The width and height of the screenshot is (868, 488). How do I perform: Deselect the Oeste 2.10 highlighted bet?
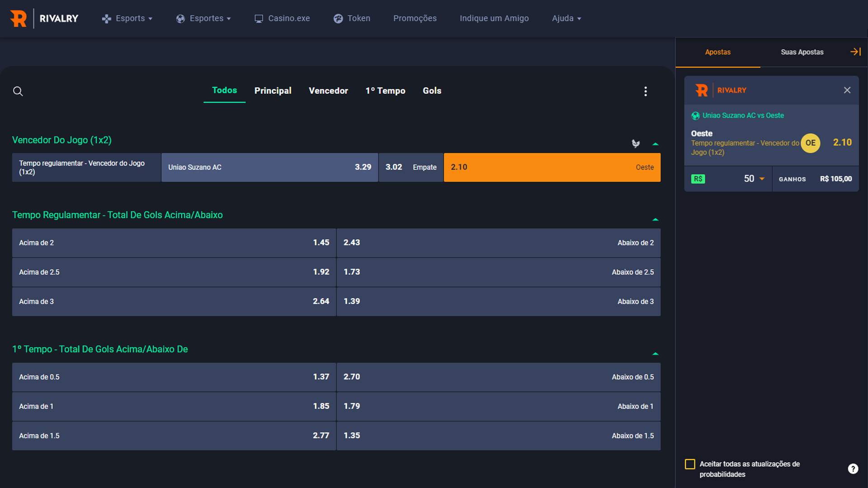click(552, 167)
